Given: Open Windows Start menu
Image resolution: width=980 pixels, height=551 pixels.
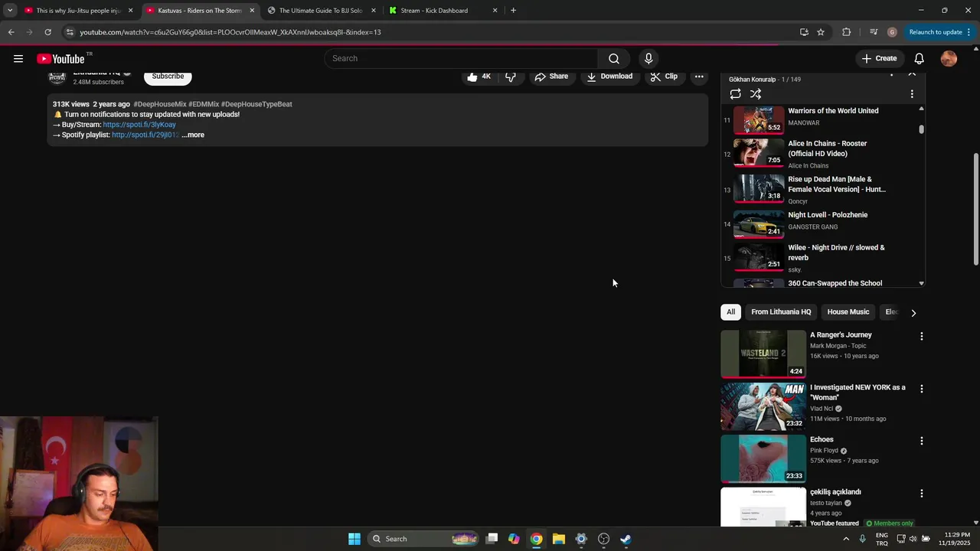Looking at the screenshot, I should [354, 539].
